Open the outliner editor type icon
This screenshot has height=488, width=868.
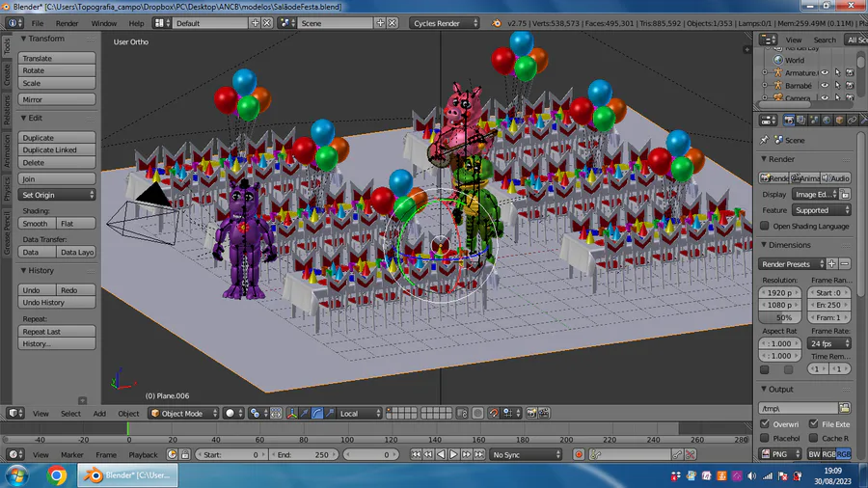pyautogui.click(x=768, y=40)
